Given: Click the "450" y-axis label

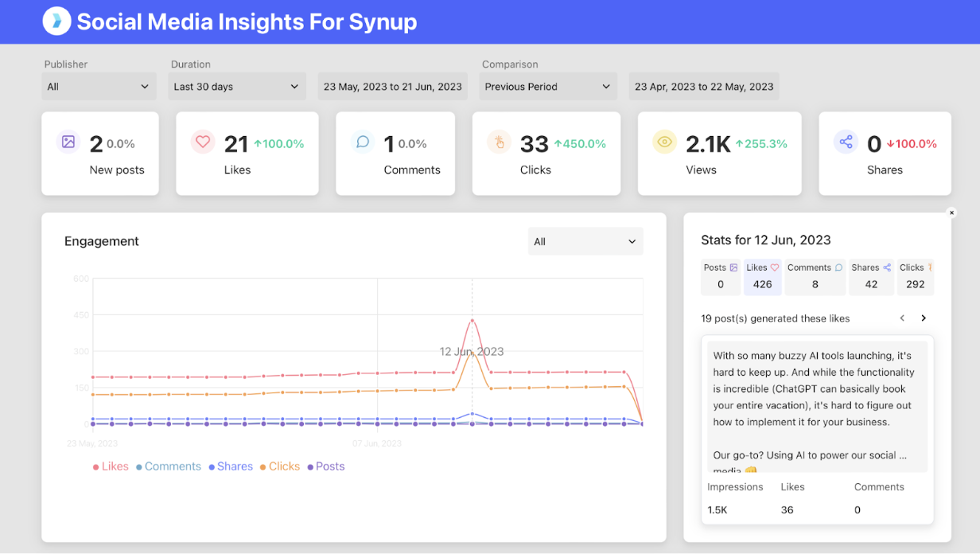Looking at the screenshot, I should click(x=81, y=314).
